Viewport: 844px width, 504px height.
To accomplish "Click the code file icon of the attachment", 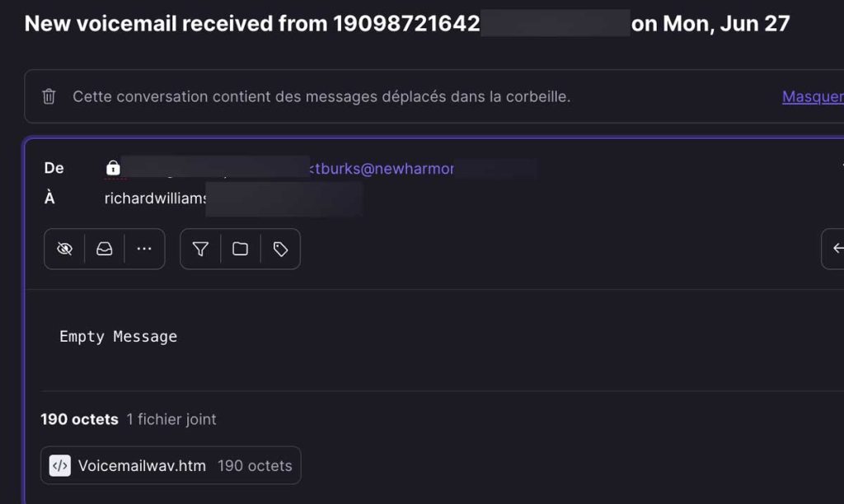I will (59, 466).
